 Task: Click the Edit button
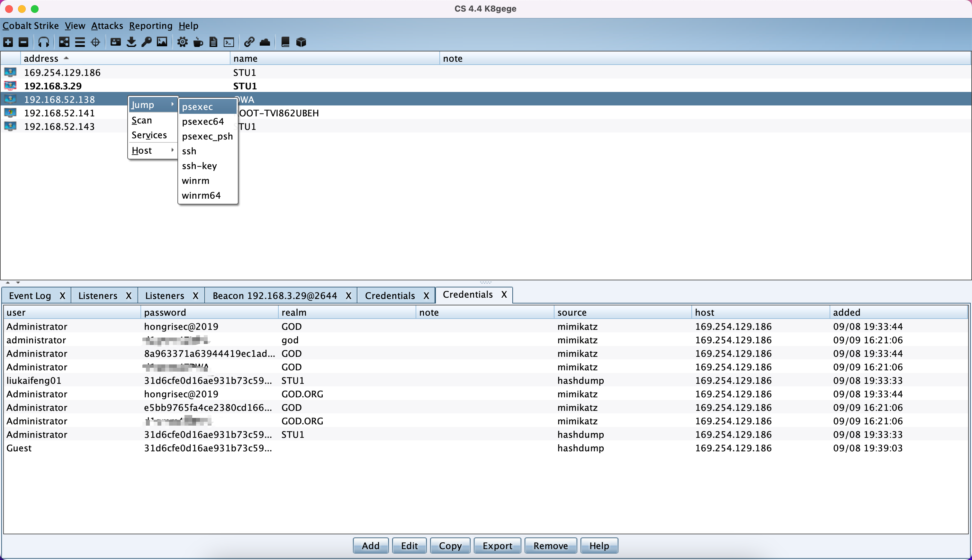(409, 546)
